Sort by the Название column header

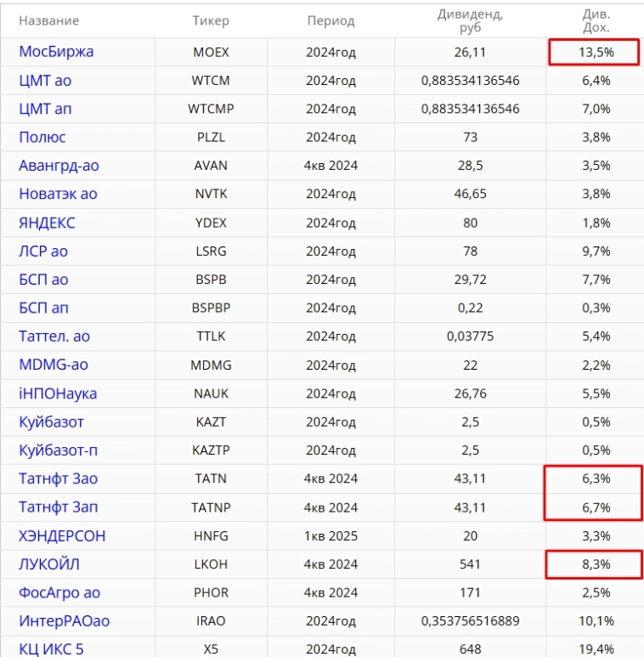pos(48,20)
